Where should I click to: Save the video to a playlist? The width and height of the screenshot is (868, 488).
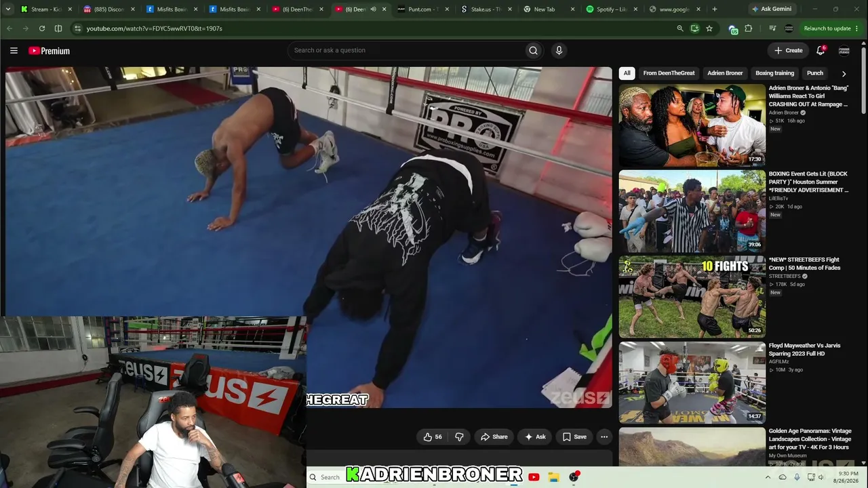click(574, 437)
